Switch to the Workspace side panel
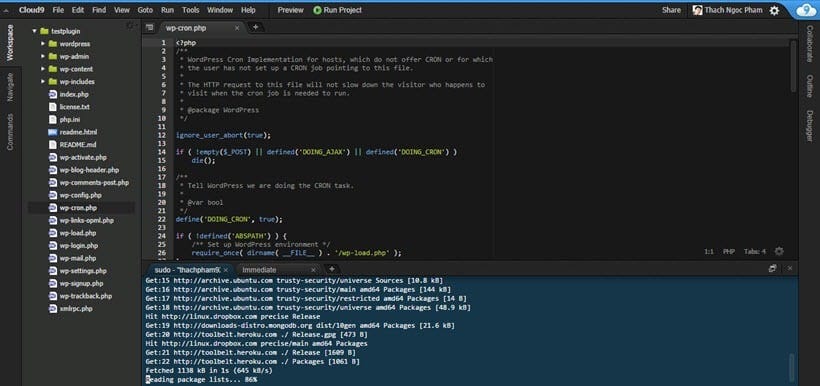820x386 pixels. point(10,42)
